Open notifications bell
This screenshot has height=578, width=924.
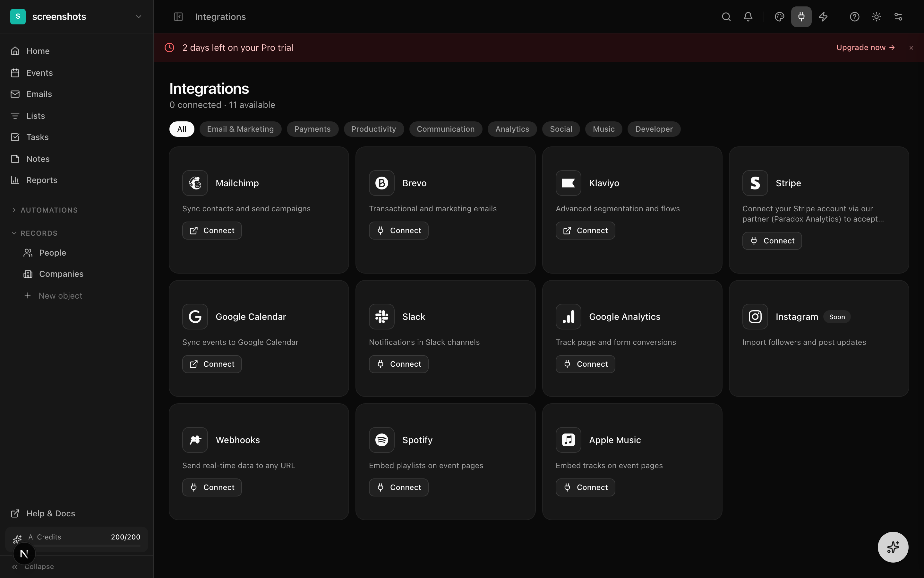748,17
